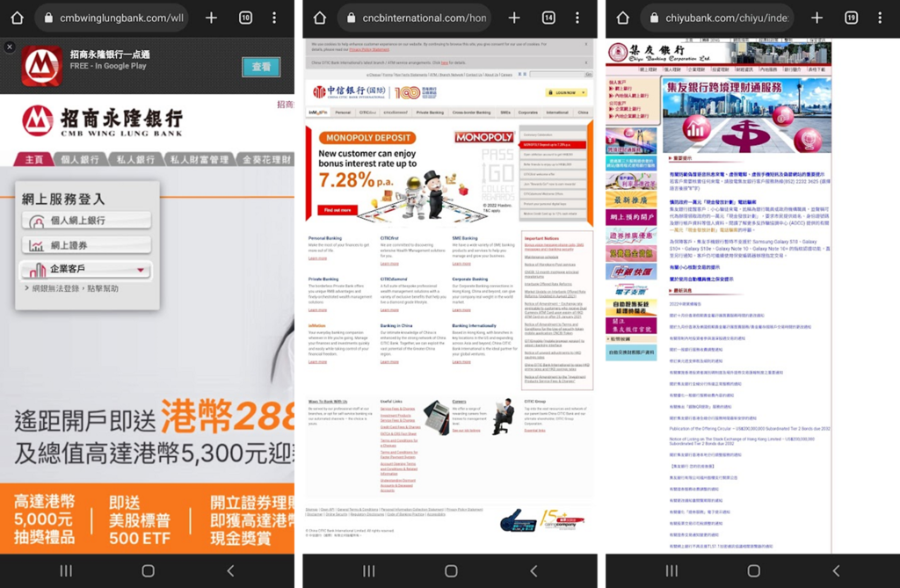Image resolution: width=900 pixels, height=588 pixels.
Task: Open the SME Banking section heading
Action: pyautogui.click(x=465, y=237)
